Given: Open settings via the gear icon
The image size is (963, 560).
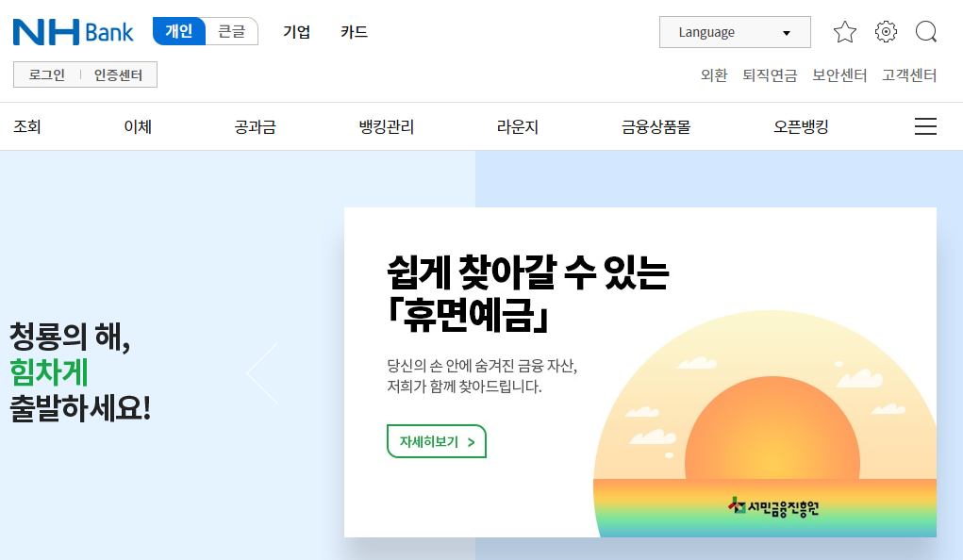Looking at the screenshot, I should (x=886, y=32).
